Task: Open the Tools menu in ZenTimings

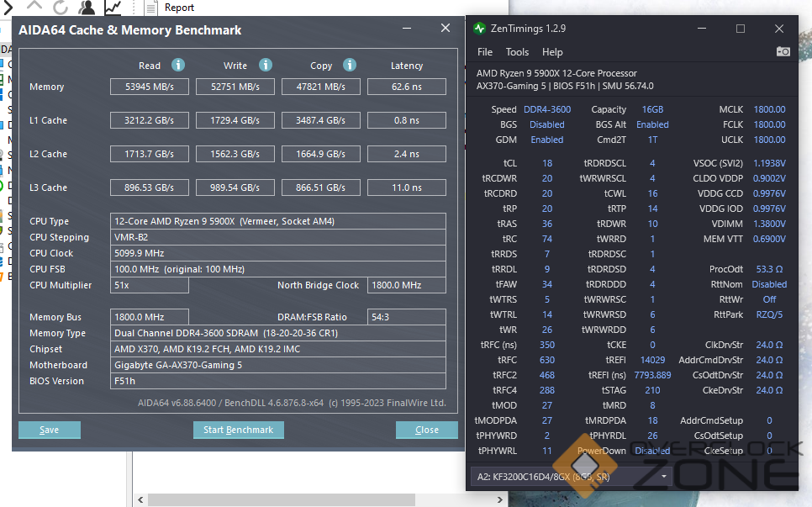Action: (x=517, y=52)
